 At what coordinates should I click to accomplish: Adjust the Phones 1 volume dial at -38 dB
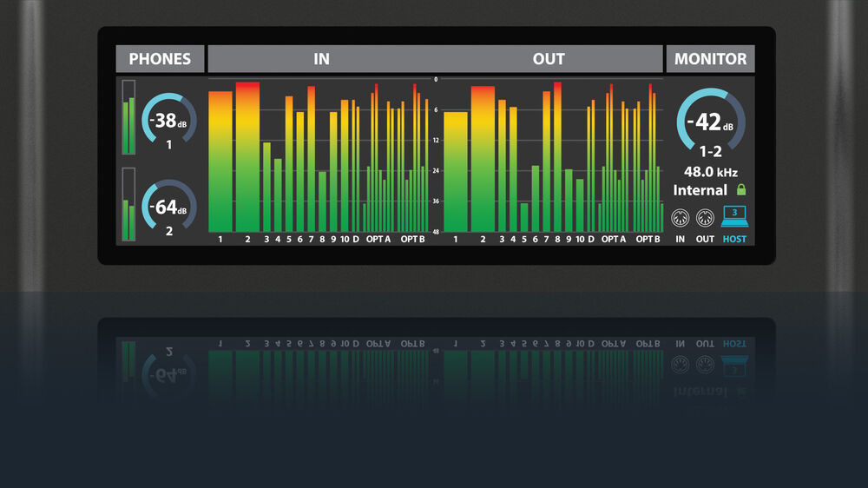point(168,122)
